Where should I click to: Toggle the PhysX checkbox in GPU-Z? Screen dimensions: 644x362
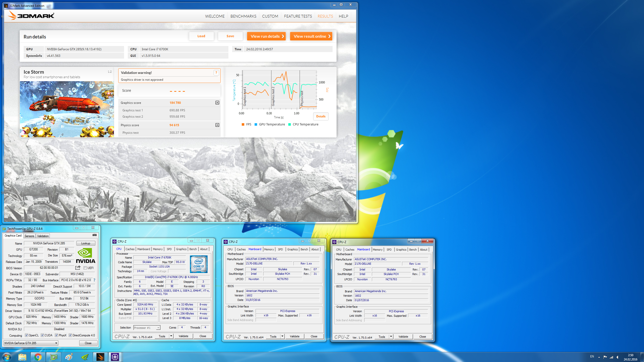point(56,335)
